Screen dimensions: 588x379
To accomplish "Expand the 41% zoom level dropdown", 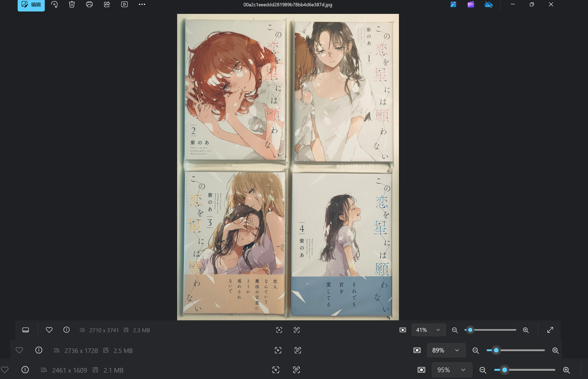I will point(429,330).
